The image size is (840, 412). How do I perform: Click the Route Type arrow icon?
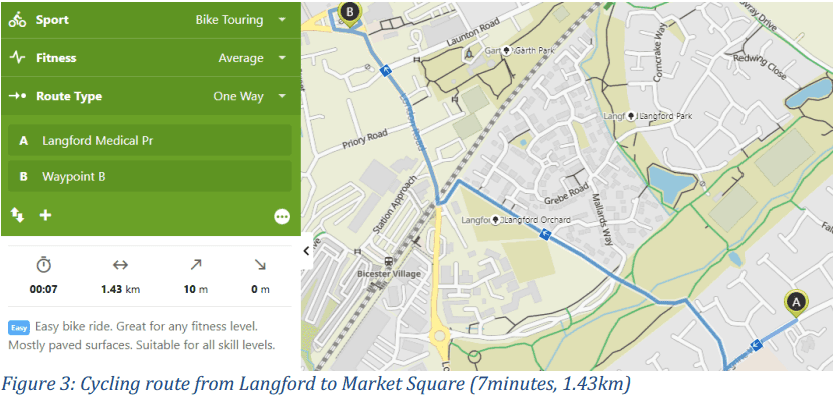pyautogui.click(x=18, y=96)
